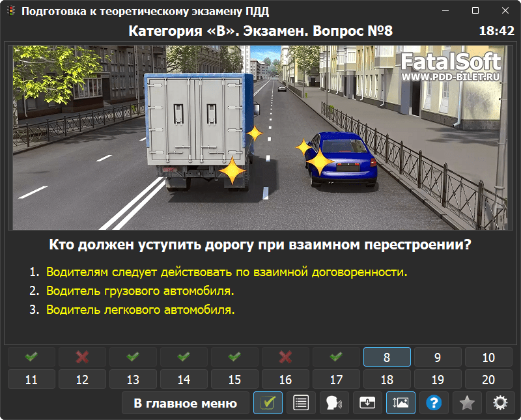Open settings with the gear icon

coord(500,403)
